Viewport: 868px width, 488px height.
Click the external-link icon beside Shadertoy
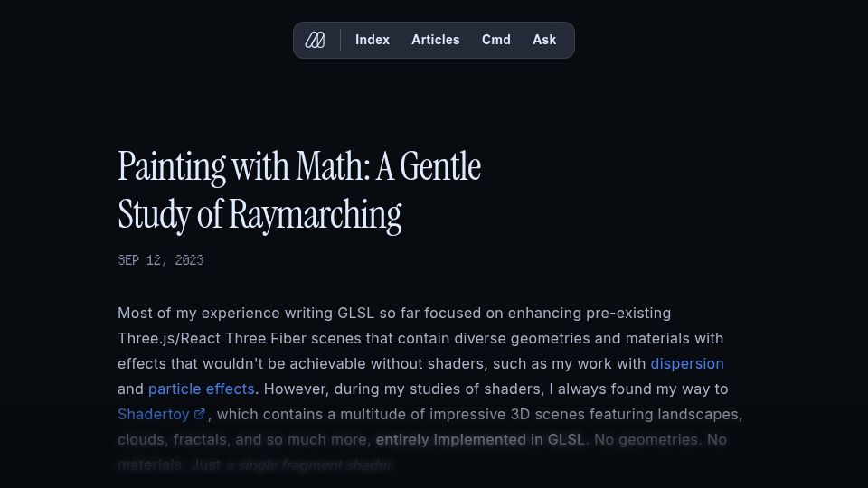pos(200,414)
